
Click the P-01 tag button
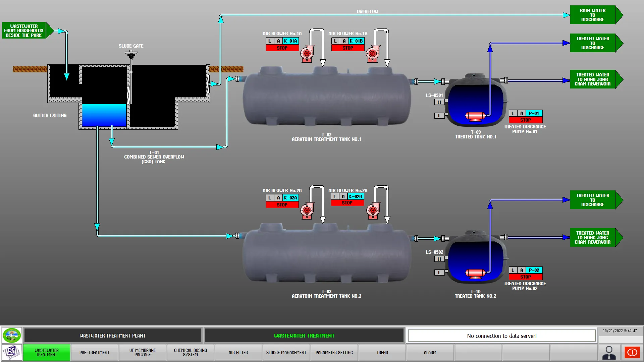pyautogui.click(x=534, y=113)
